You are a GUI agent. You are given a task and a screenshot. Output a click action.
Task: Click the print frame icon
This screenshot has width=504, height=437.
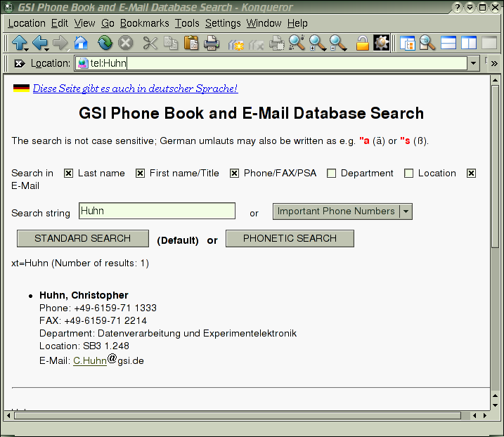[277, 43]
